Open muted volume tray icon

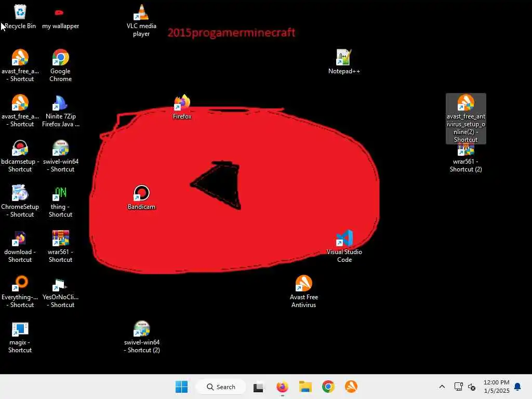point(472,387)
